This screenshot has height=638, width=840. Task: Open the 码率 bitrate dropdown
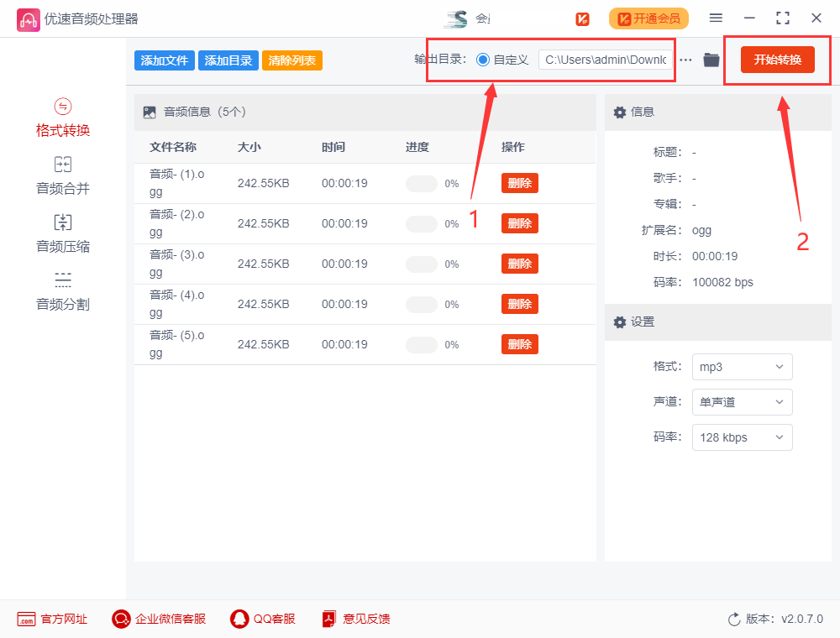tap(742, 437)
